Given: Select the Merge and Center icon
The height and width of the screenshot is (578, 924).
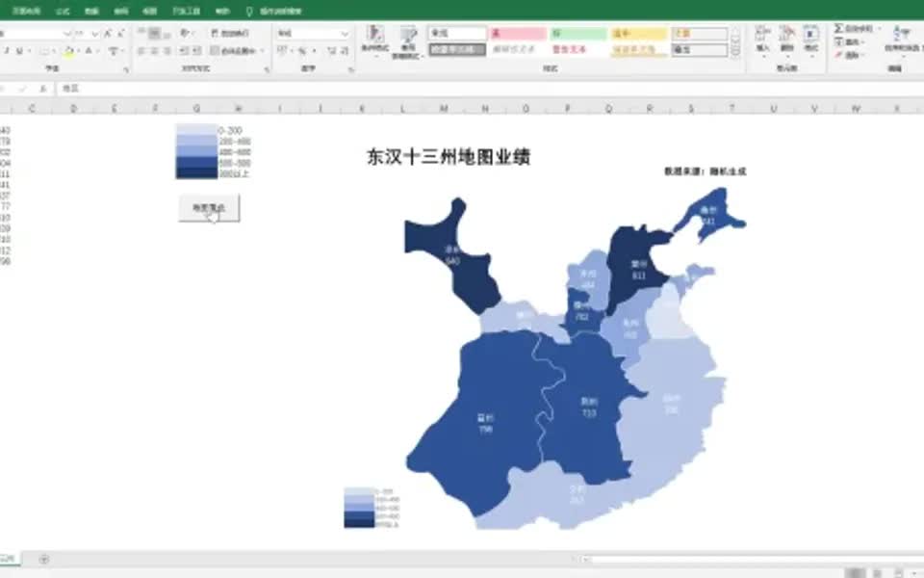Looking at the screenshot, I should tap(231, 50).
